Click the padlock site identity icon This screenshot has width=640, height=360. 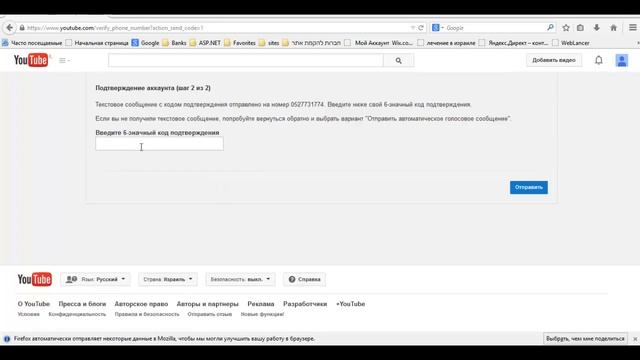22,28
